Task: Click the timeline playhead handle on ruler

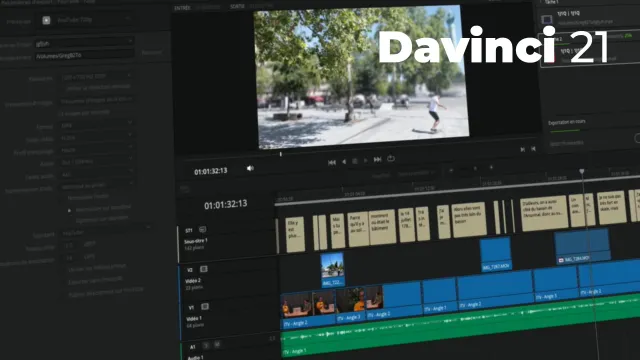Action: (x=582, y=171)
